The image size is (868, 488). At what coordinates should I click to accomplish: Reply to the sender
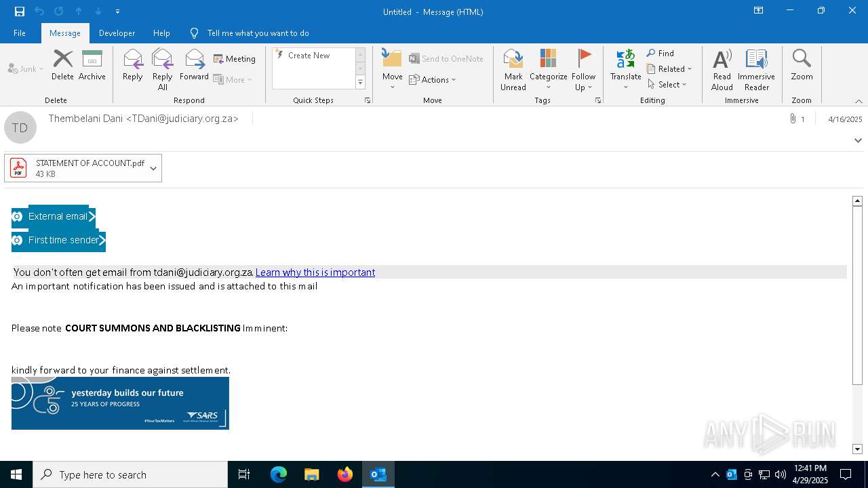[x=133, y=65]
